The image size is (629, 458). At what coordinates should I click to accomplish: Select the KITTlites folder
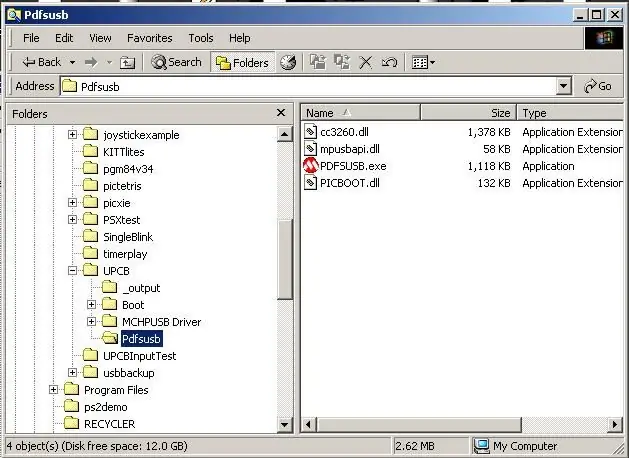[124, 152]
